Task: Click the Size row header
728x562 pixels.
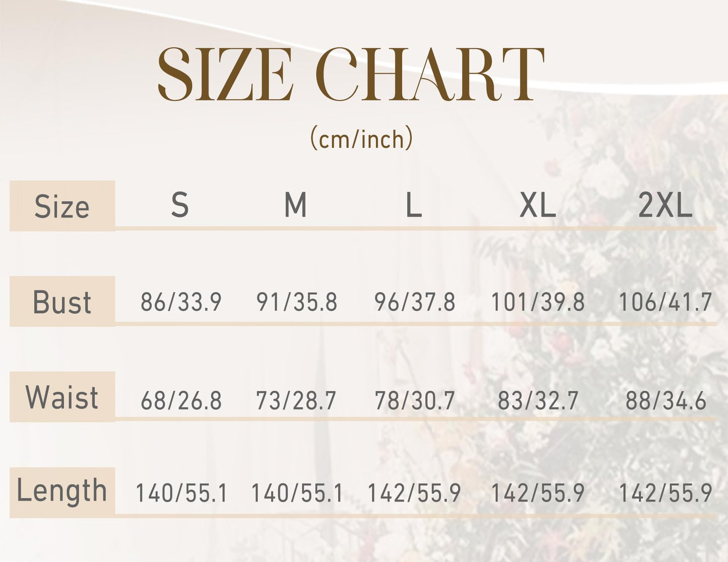Action: click(x=62, y=206)
